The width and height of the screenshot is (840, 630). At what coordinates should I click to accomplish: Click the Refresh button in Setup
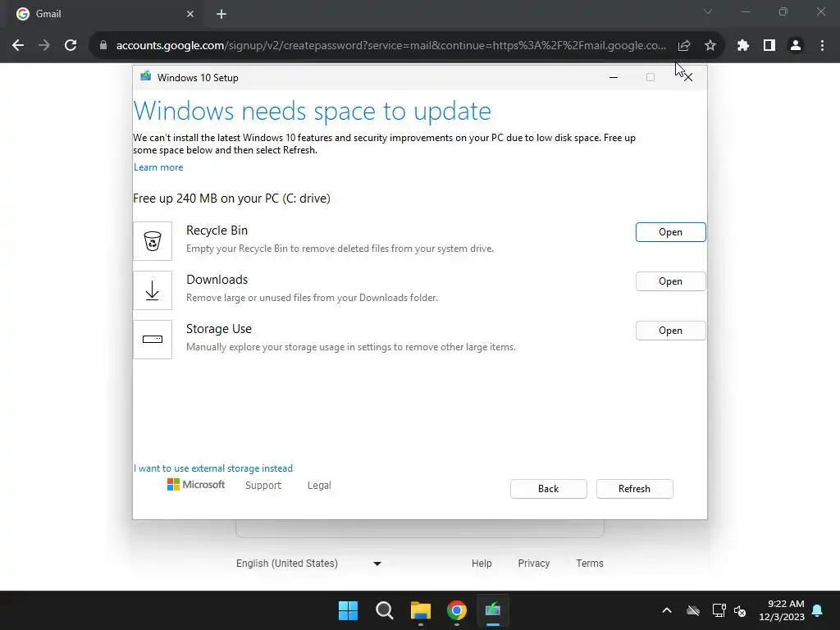634,489
